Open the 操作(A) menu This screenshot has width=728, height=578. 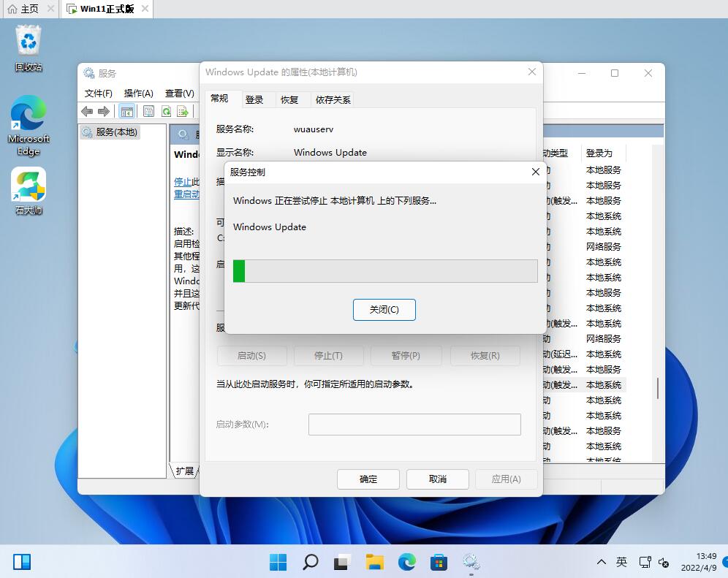(137, 94)
